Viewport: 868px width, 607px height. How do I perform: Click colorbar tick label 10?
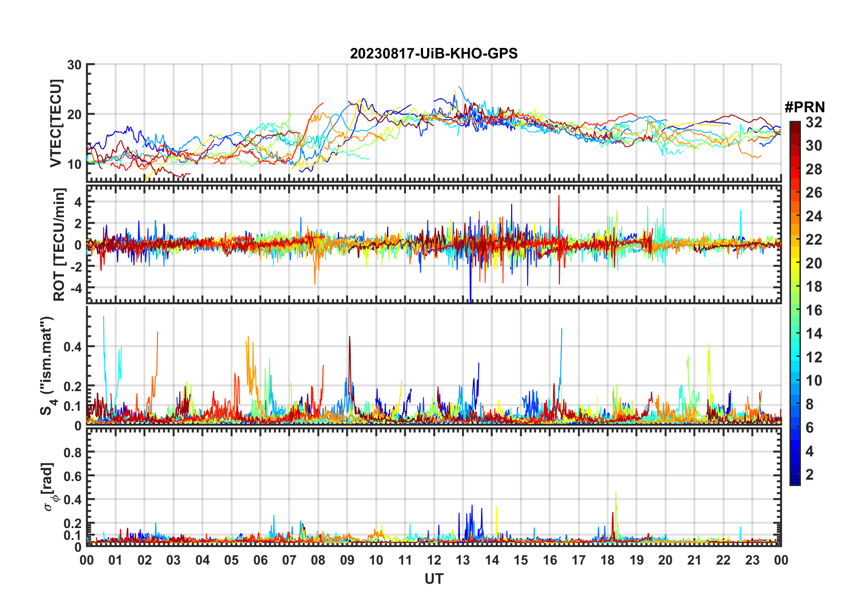(x=814, y=381)
